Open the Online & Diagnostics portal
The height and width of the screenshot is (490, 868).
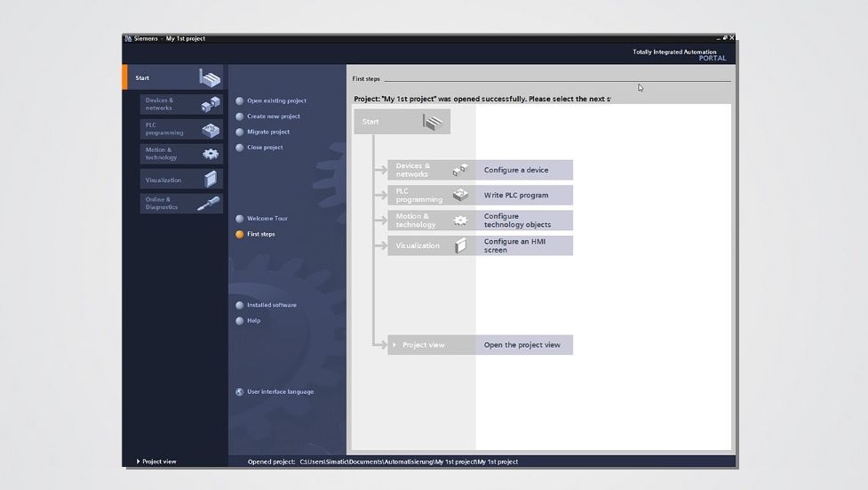pyautogui.click(x=181, y=204)
